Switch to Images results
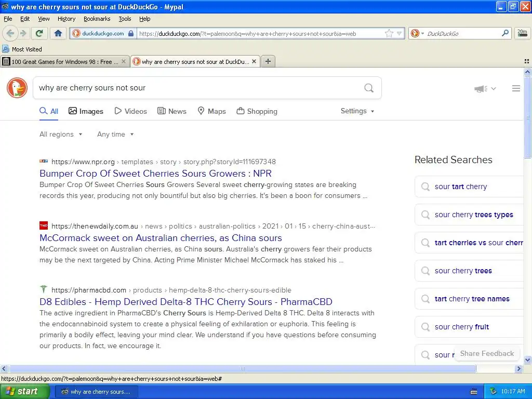The width and height of the screenshot is (532, 399). tap(86, 111)
